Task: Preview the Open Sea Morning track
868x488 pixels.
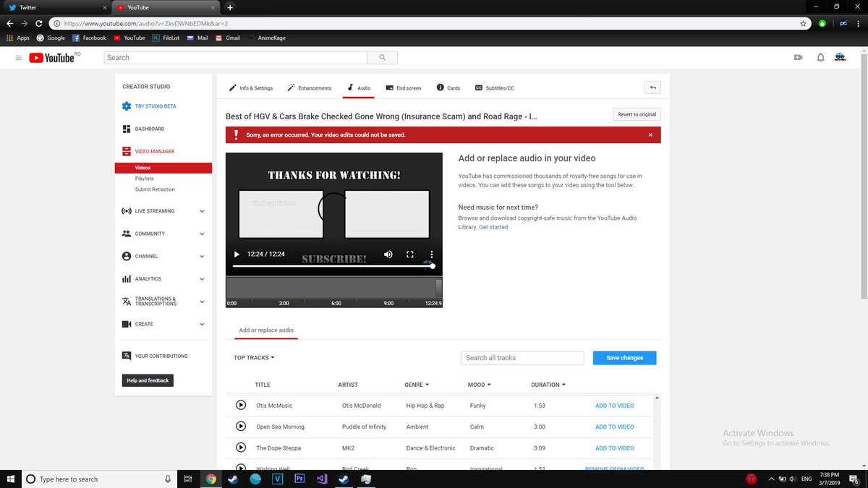Action: pos(241,427)
